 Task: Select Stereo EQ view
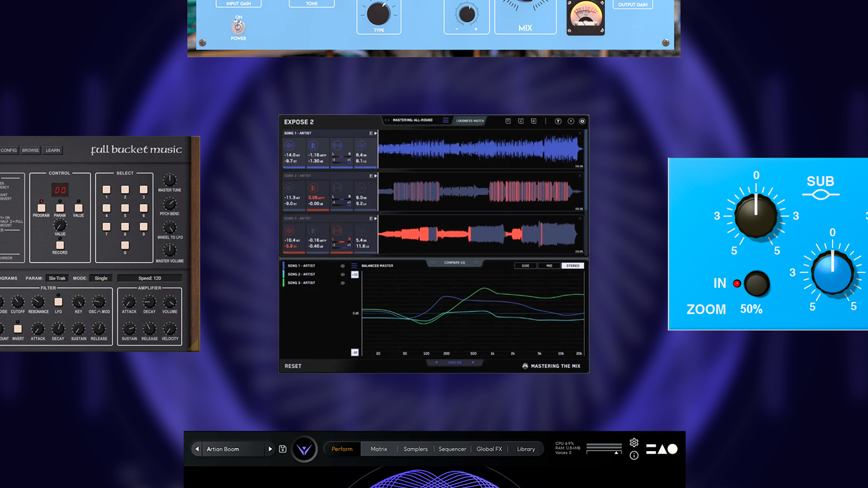click(x=573, y=266)
